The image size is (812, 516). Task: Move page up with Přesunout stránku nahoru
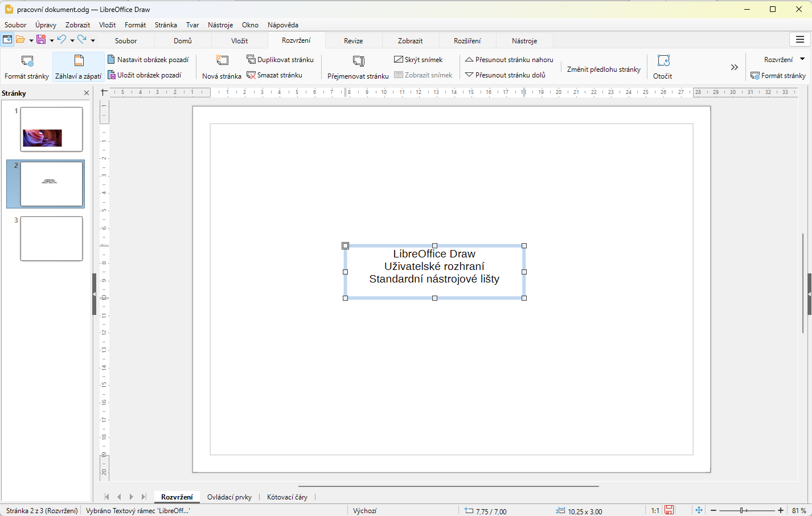click(509, 59)
